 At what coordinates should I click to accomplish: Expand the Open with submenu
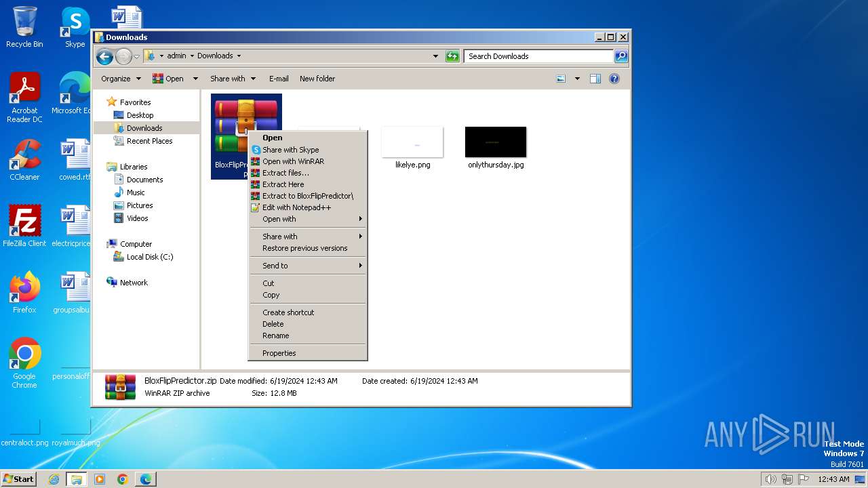pos(308,219)
